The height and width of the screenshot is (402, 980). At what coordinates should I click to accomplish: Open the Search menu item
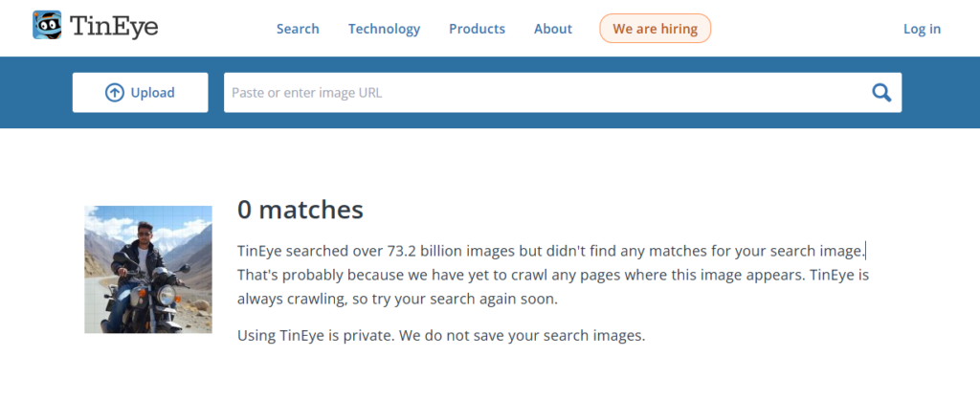pos(298,29)
